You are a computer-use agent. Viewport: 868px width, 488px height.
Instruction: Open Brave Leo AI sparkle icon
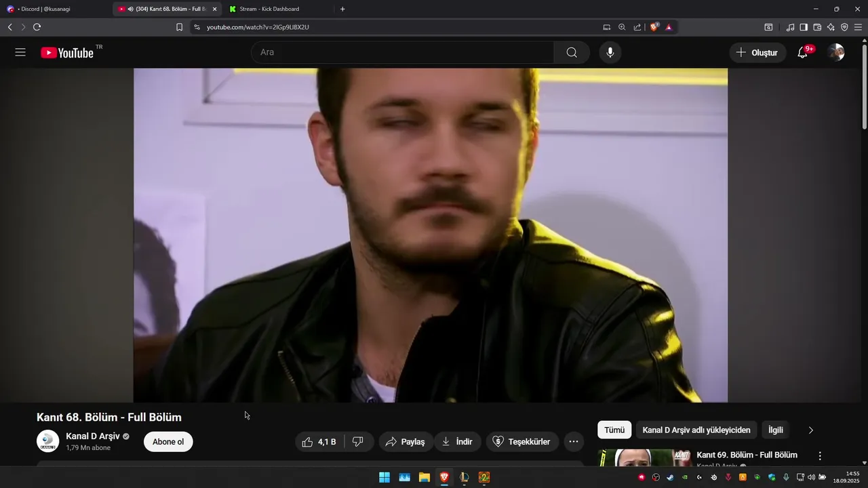pyautogui.click(x=831, y=27)
